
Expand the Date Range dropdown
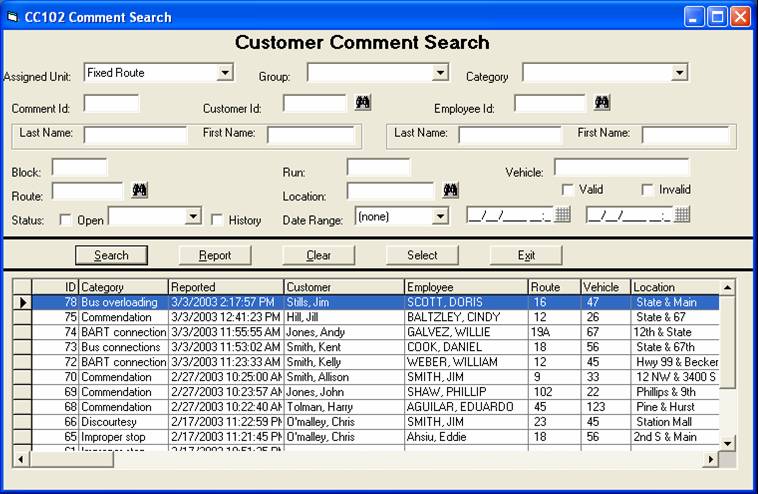(x=440, y=216)
